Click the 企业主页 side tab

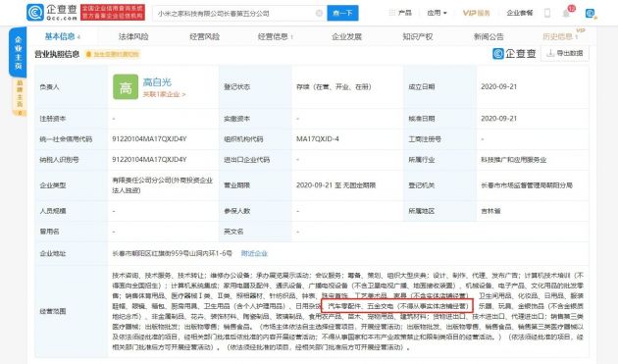(18, 53)
